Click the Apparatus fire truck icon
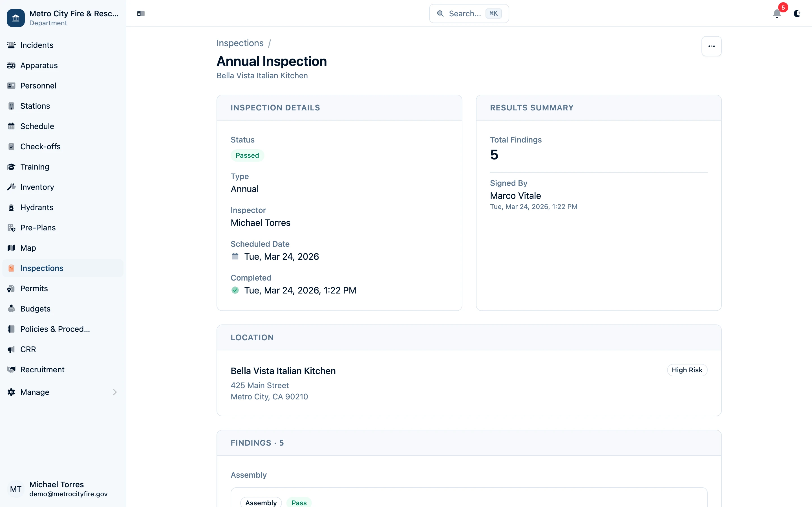Screen dimensions: 812x507 click(x=11, y=65)
